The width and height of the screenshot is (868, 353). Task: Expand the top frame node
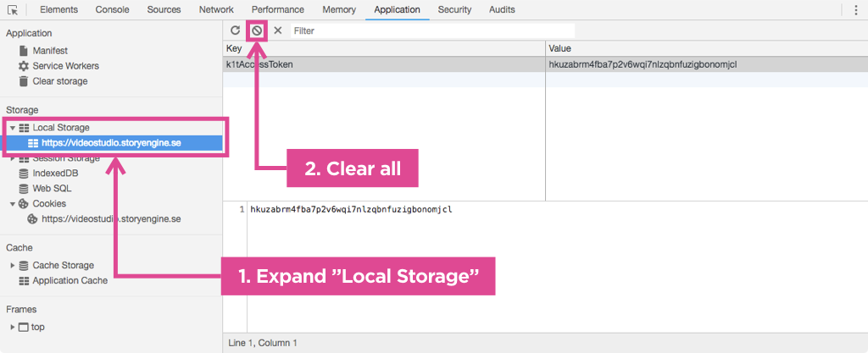[x=13, y=328]
